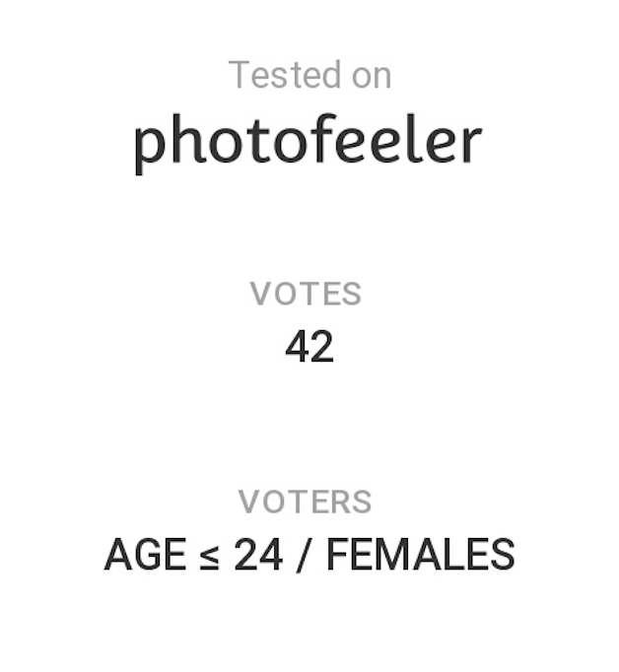619x672 pixels.
Task: Click the word 'on' above photofeeler
Action: point(372,78)
